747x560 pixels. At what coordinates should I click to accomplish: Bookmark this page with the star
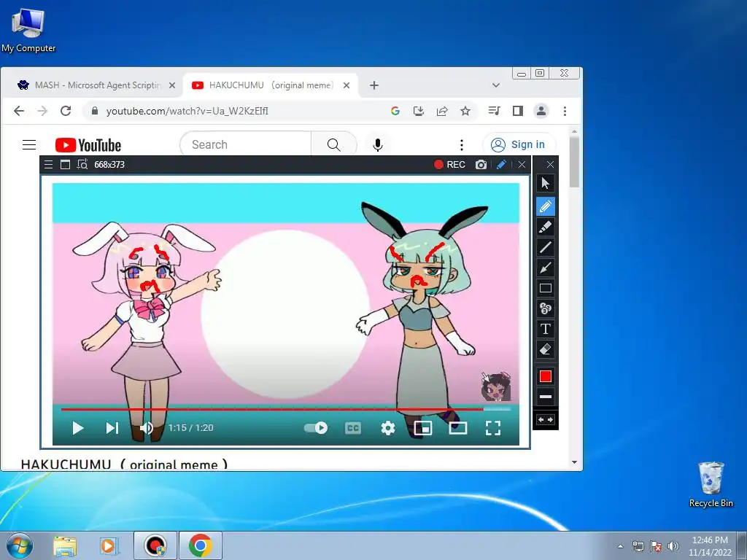point(465,111)
